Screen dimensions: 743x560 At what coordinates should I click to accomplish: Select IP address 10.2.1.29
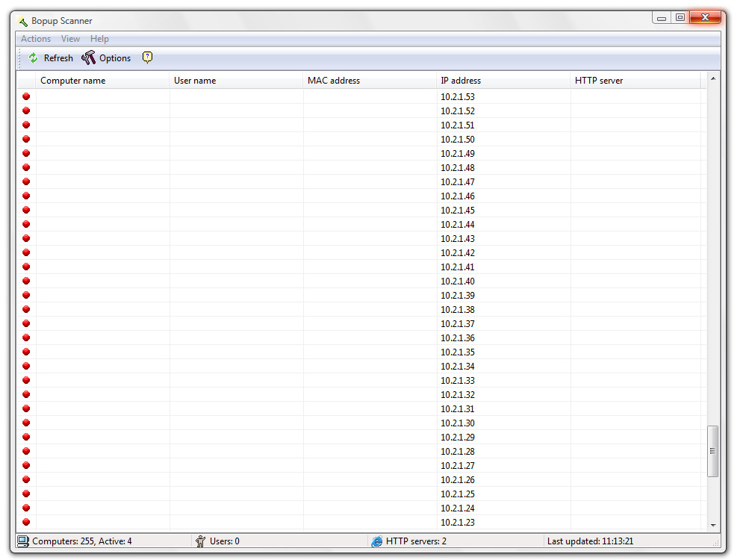point(457,438)
